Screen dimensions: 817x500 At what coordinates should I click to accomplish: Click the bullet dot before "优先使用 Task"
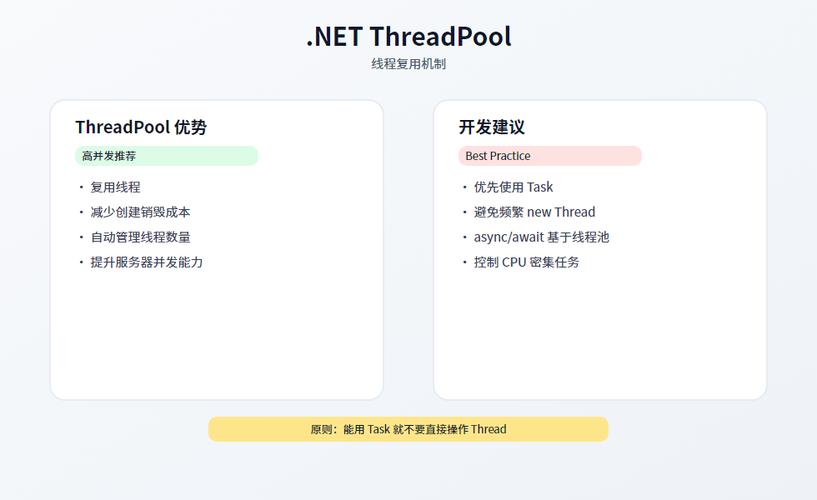point(464,187)
